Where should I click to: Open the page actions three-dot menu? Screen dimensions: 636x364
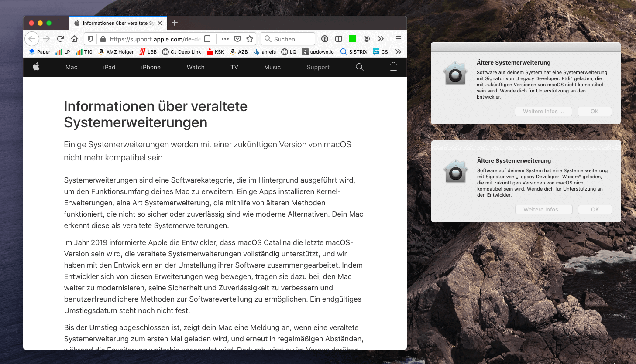coord(225,39)
